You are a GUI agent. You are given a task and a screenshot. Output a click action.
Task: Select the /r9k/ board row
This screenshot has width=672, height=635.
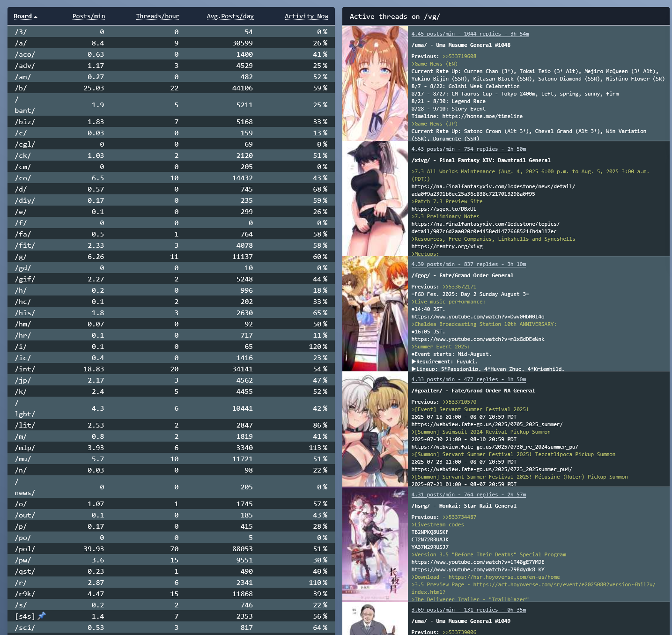(171, 594)
